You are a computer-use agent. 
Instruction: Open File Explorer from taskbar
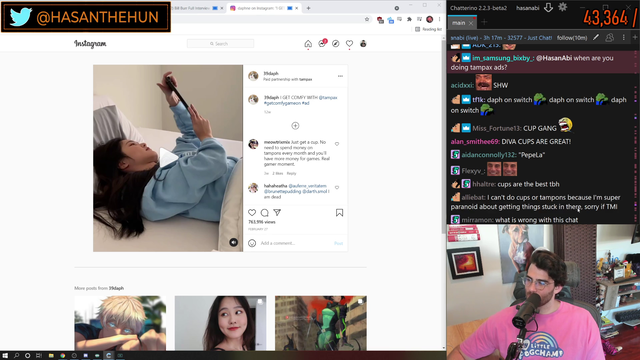click(51, 356)
